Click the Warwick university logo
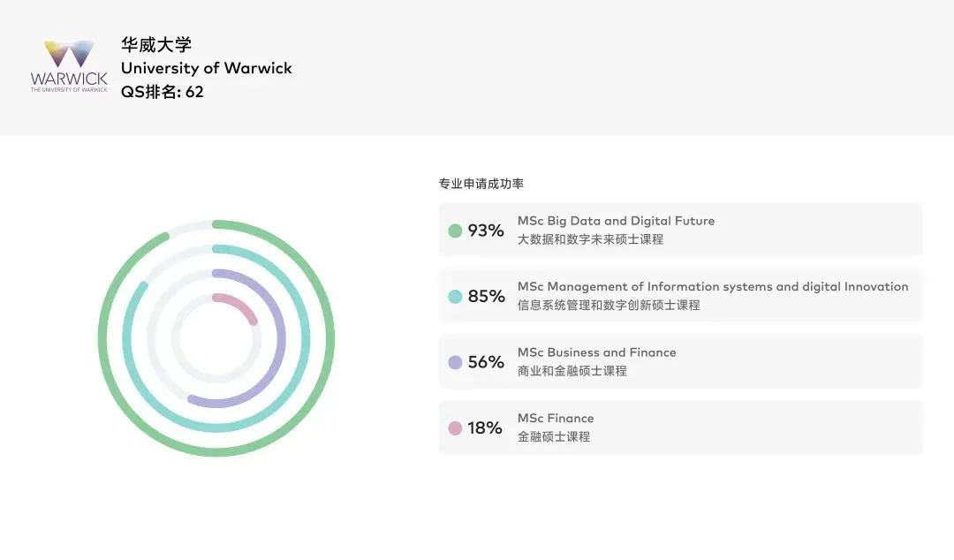The width and height of the screenshot is (954, 560). click(x=69, y=66)
